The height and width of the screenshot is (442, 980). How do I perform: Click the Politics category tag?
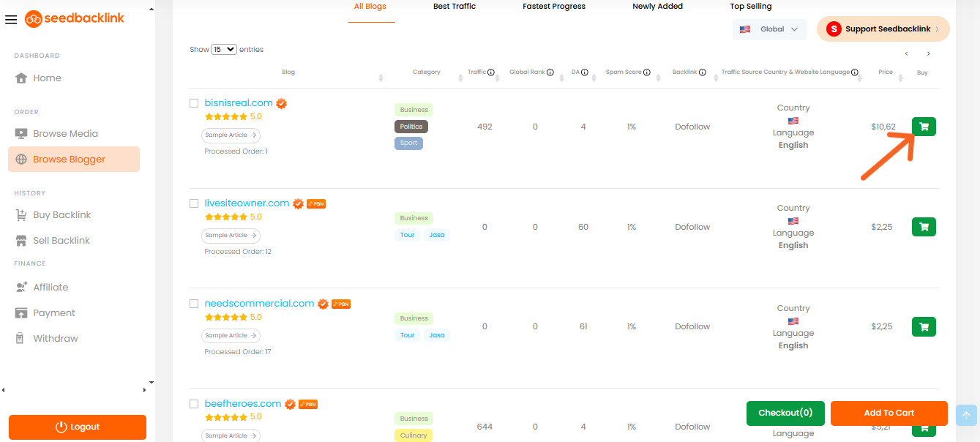pyautogui.click(x=411, y=127)
